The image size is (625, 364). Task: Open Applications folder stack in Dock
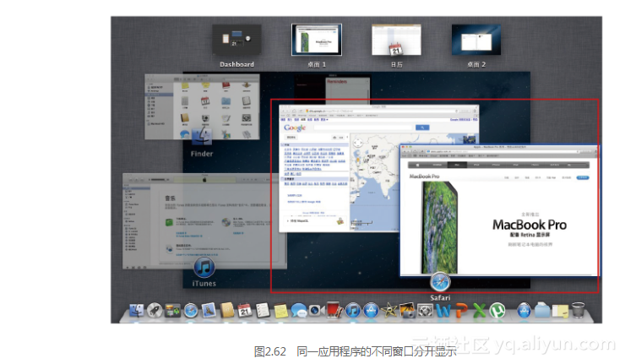[524, 310]
